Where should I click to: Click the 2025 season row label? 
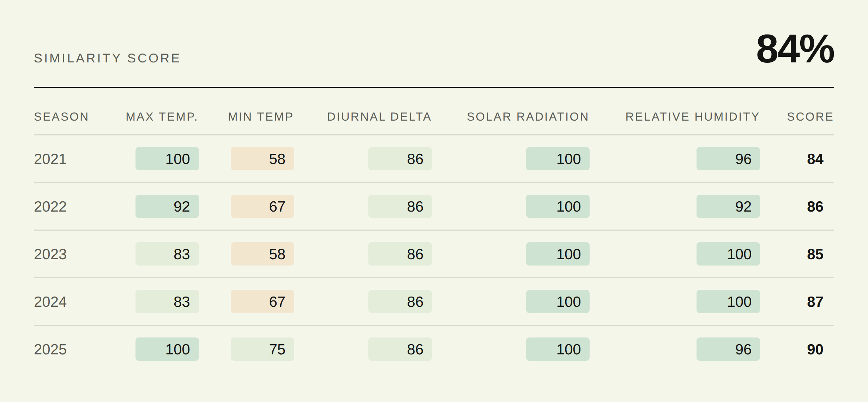[50, 349]
